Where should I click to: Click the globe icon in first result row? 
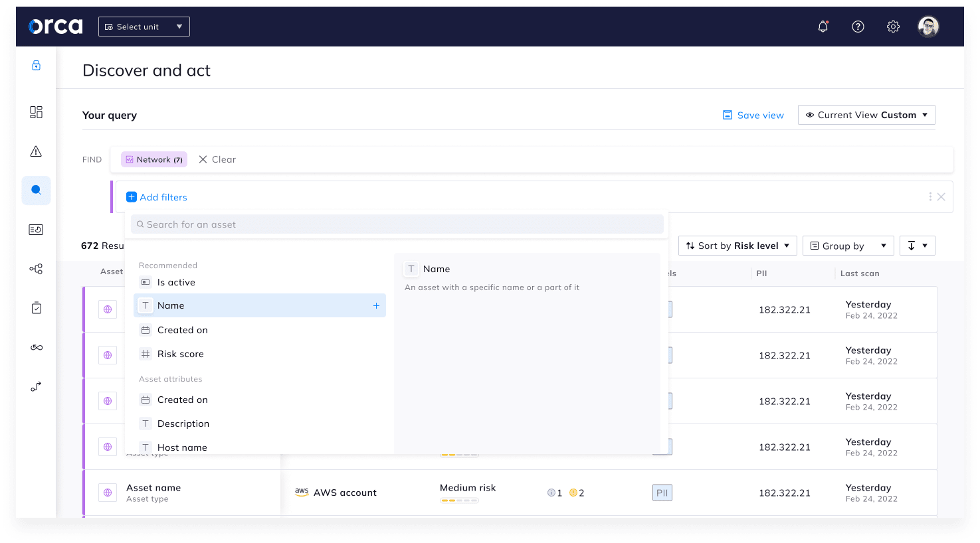click(x=108, y=309)
